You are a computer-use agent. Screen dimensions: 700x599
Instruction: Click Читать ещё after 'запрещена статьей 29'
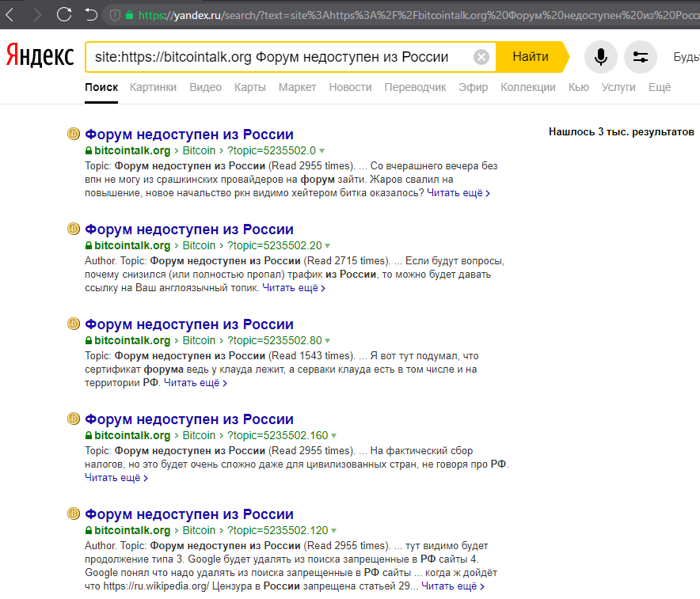point(453,586)
